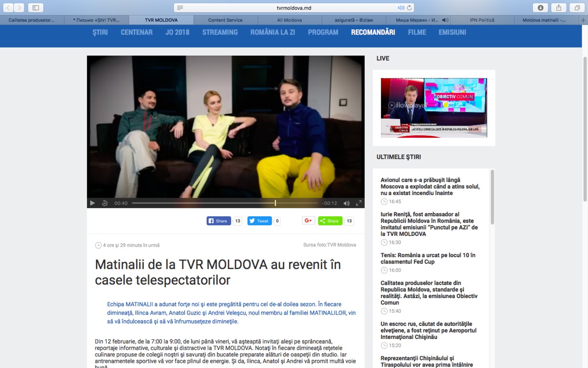The image size is (588, 368).
Task: Show all tabs overview
Action: (577, 8)
